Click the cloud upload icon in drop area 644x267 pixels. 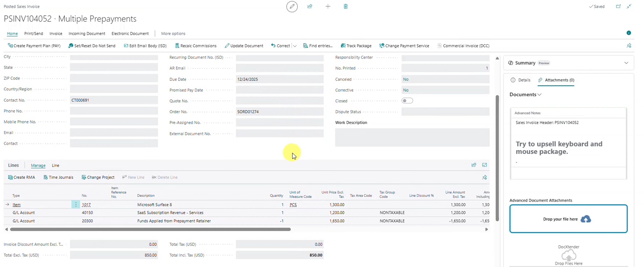point(586,219)
